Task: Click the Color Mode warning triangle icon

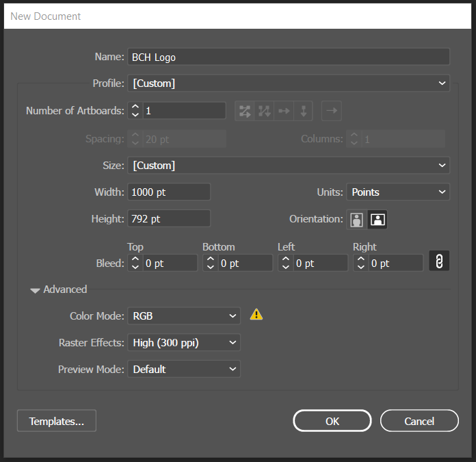Action: (256, 315)
